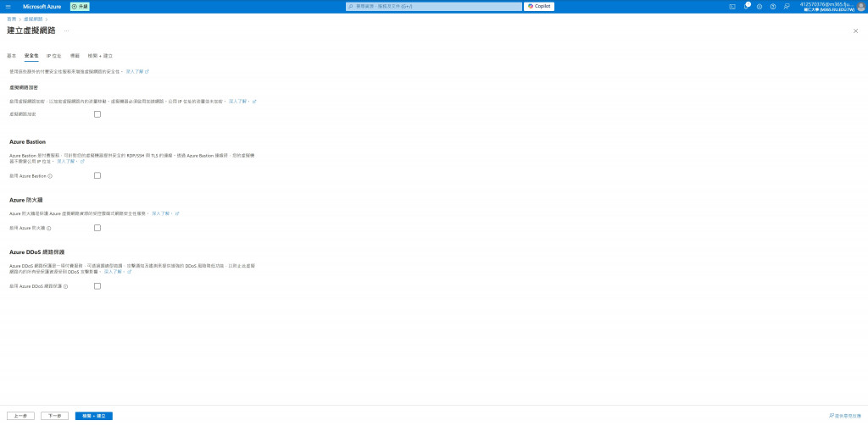Select the 安全性 tab
This screenshot has width=868, height=426.
(31, 56)
